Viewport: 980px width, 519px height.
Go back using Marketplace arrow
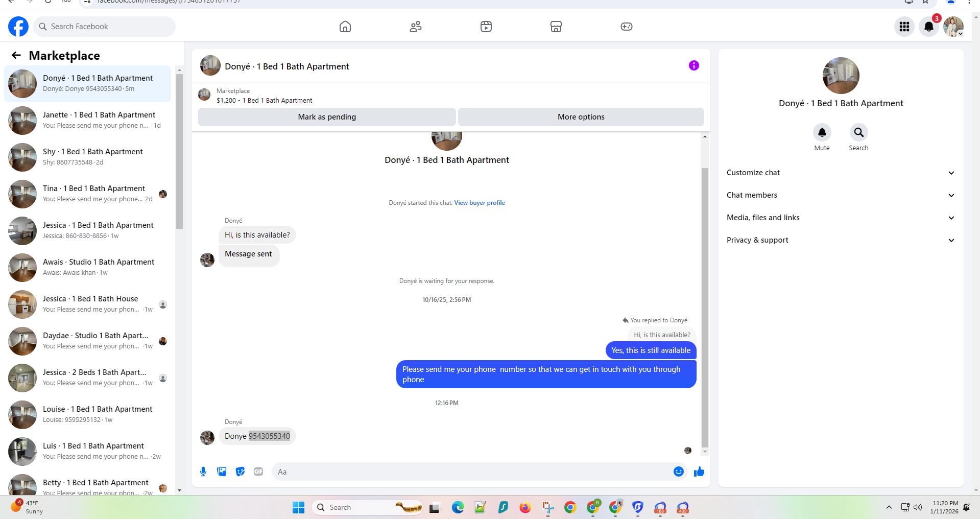coord(16,55)
